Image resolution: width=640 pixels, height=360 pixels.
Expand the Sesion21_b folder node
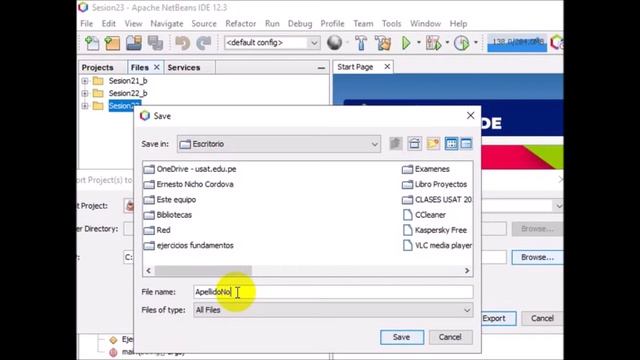84,81
